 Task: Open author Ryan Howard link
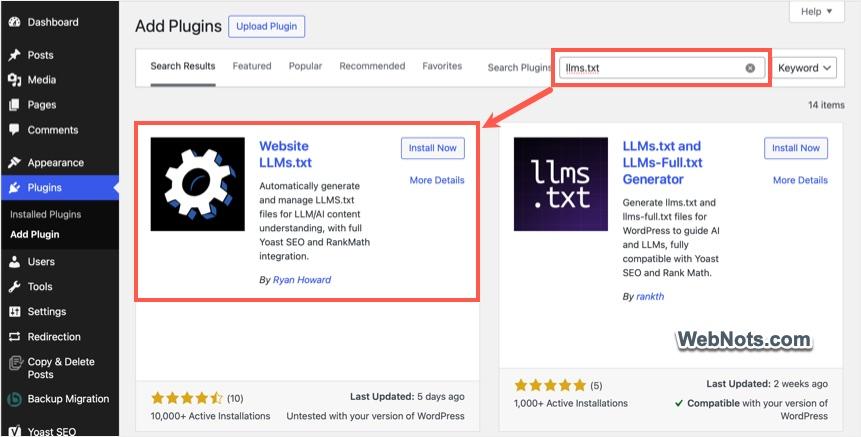coord(302,280)
